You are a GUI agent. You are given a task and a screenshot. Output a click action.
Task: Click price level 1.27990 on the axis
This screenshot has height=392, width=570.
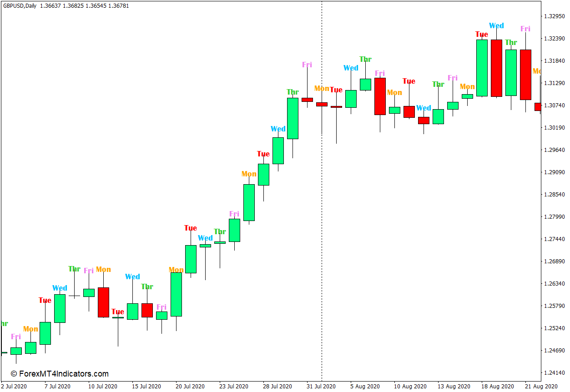[x=554, y=217]
